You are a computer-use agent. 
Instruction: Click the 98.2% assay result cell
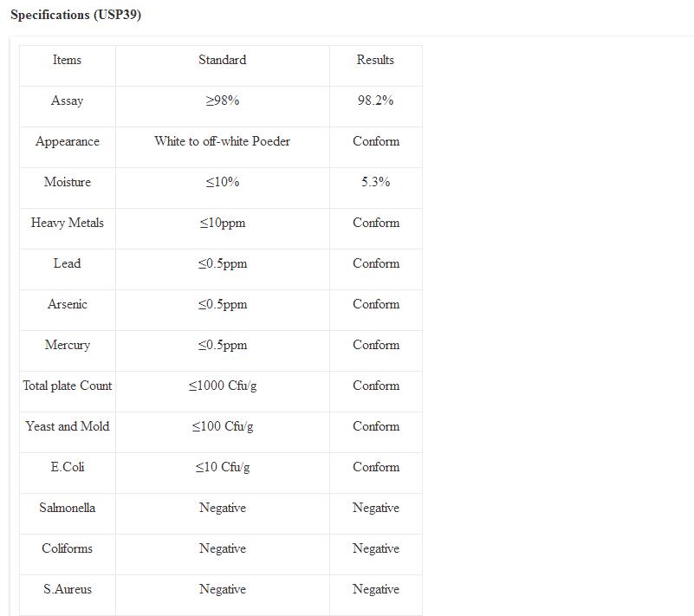pos(375,101)
